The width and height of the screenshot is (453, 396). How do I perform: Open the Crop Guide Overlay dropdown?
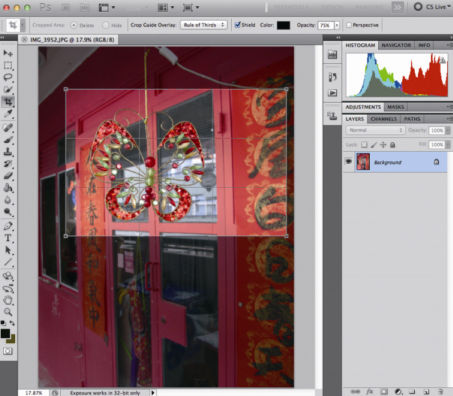(x=204, y=25)
